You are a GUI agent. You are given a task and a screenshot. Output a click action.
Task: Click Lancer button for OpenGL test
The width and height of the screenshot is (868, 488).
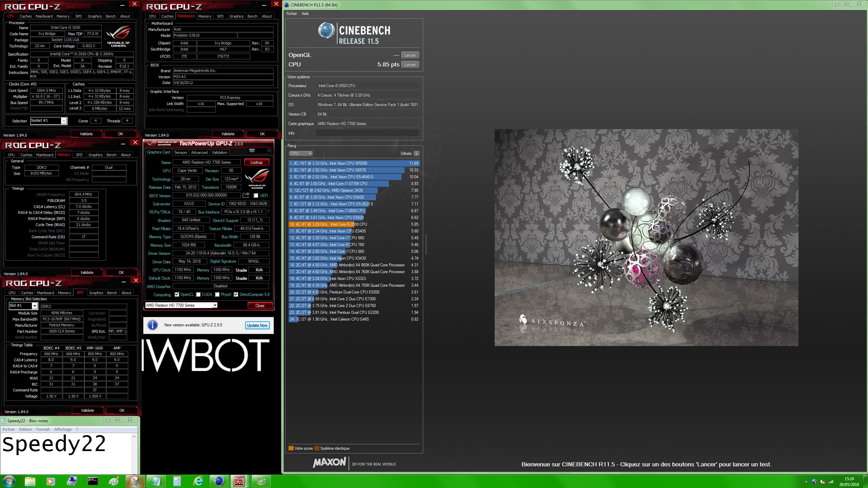(410, 55)
